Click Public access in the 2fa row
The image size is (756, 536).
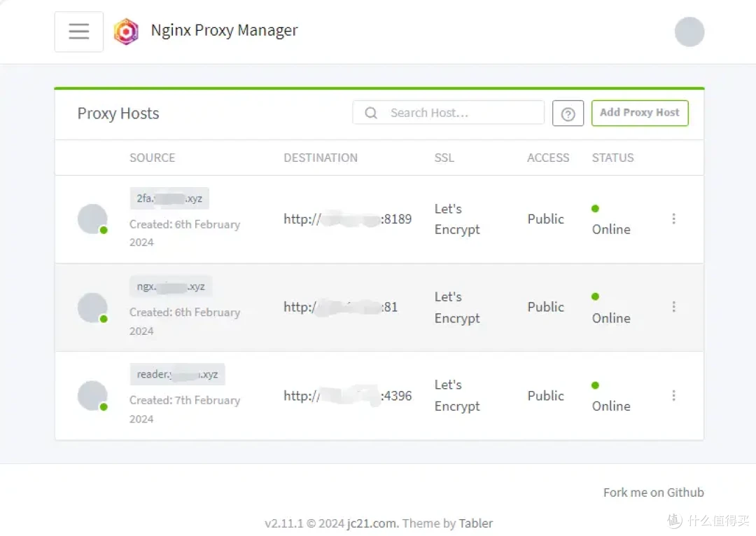(x=545, y=219)
